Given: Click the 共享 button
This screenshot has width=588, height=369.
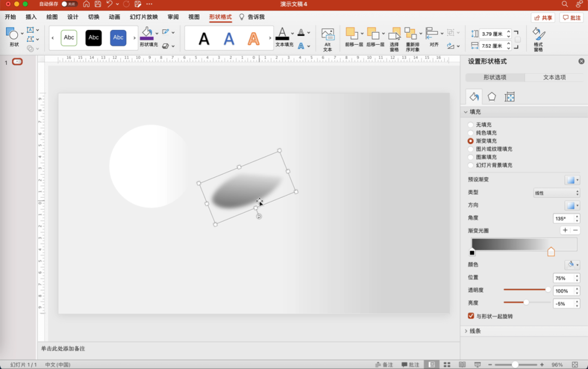Looking at the screenshot, I should click(543, 17).
